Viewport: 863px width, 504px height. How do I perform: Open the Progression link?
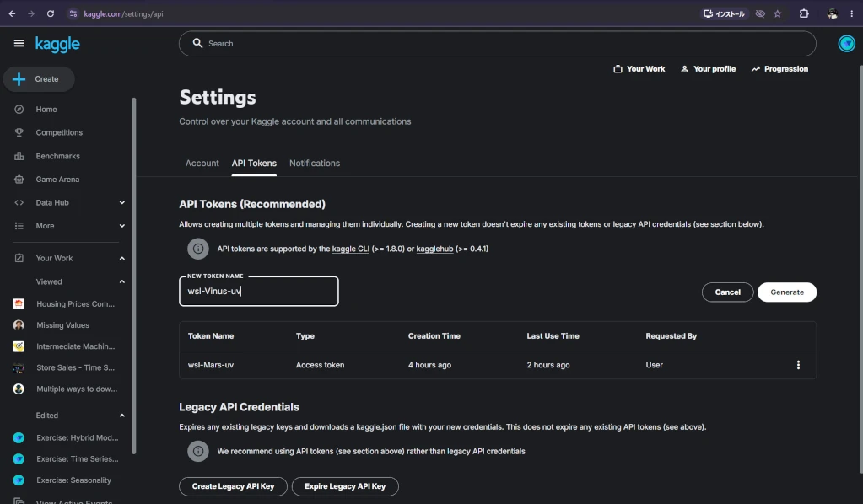point(779,69)
